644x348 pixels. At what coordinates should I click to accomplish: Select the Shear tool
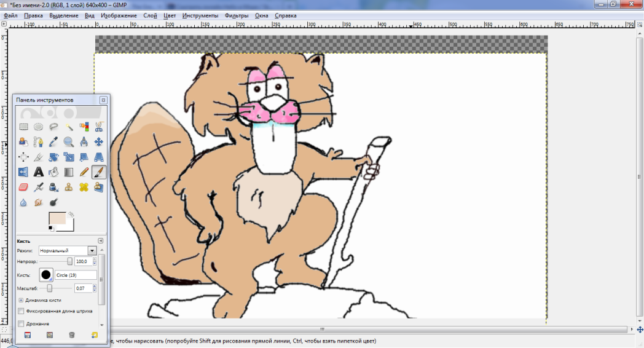[x=84, y=157]
